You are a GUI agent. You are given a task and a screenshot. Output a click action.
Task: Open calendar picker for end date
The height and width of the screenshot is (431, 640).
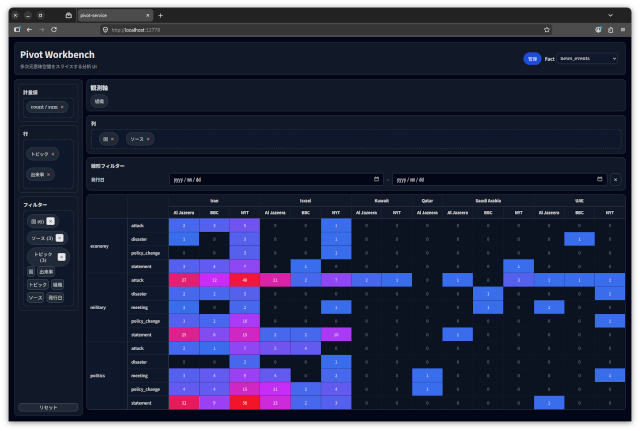click(x=599, y=179)
